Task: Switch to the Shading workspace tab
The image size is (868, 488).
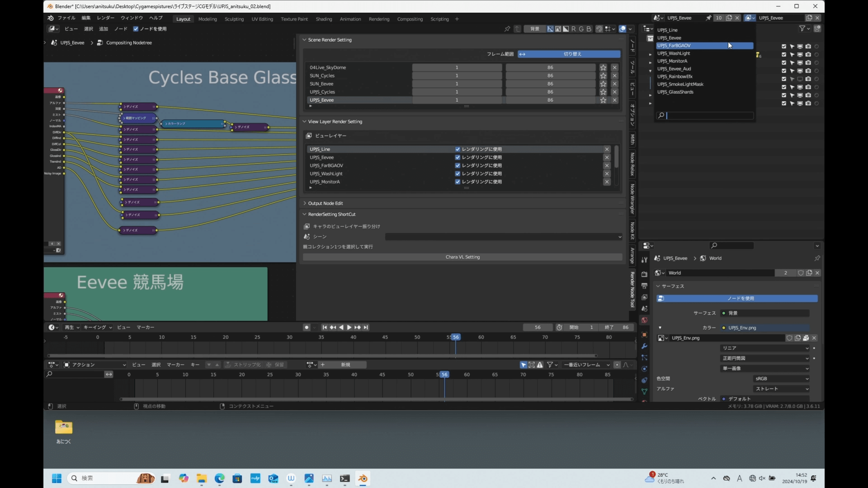Action: (x=324, y=19)
